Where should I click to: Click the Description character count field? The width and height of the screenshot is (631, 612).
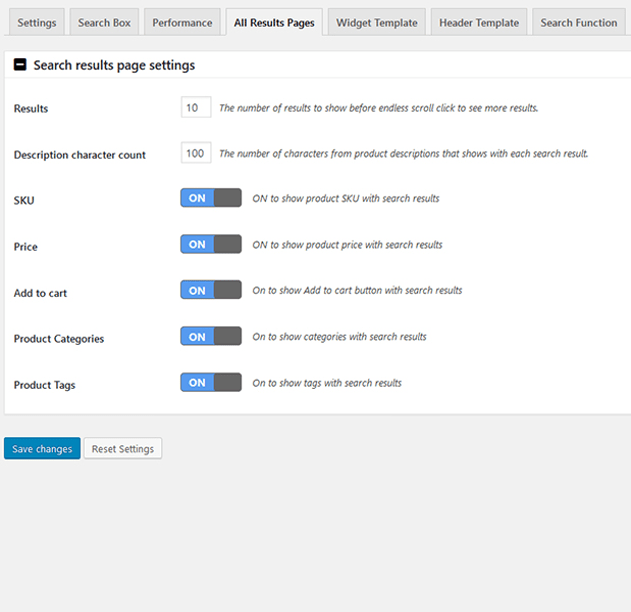pos(196,153)
